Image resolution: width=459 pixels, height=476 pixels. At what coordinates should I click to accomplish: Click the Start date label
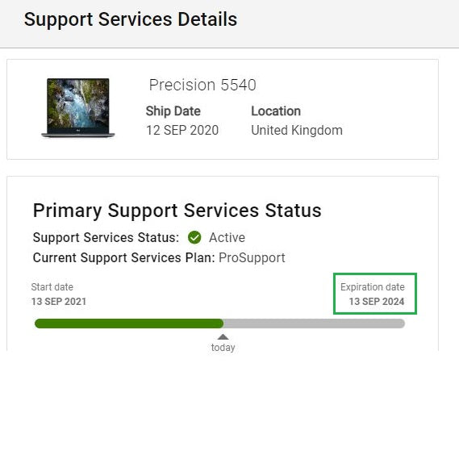point(52,287)
